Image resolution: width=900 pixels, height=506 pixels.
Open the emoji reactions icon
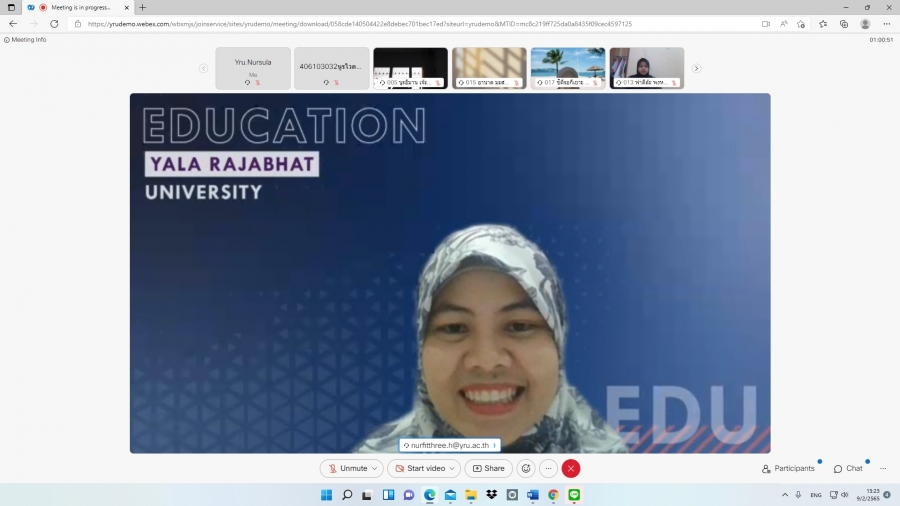[x=526, y=468]
